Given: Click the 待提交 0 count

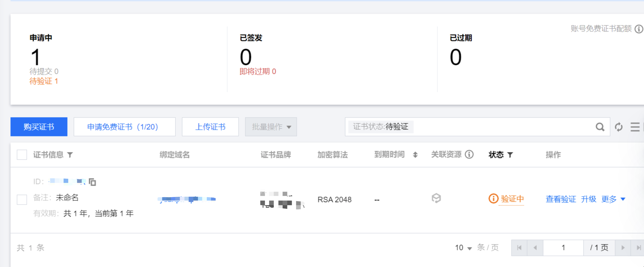Looking at the screenshot, I should pos(44,71).
